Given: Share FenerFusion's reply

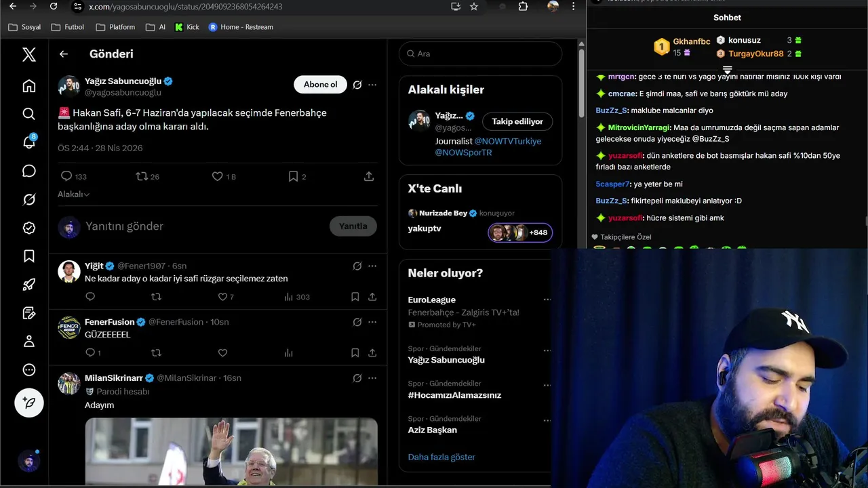Looking at the screenshot, I should click(372, 352).
